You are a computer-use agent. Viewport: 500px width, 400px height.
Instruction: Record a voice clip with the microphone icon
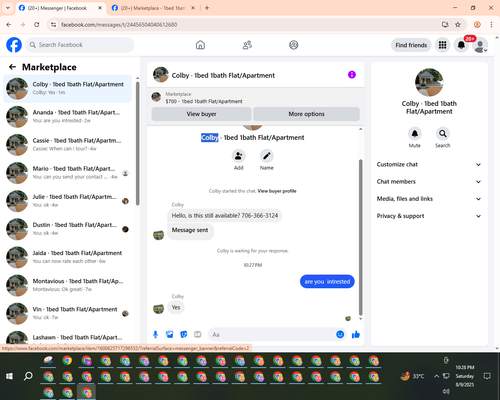coord(155,334)
